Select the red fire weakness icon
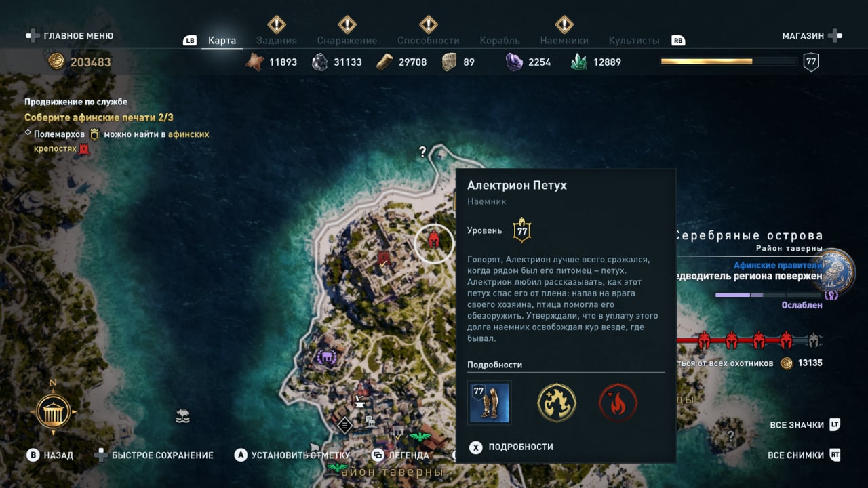Viewport: 868px width, 488px height. click(618, 403)
